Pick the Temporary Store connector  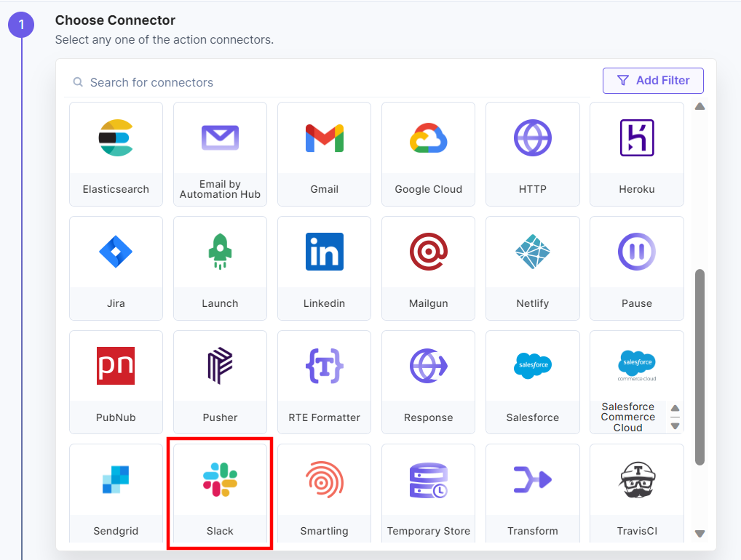pos(428,493)
